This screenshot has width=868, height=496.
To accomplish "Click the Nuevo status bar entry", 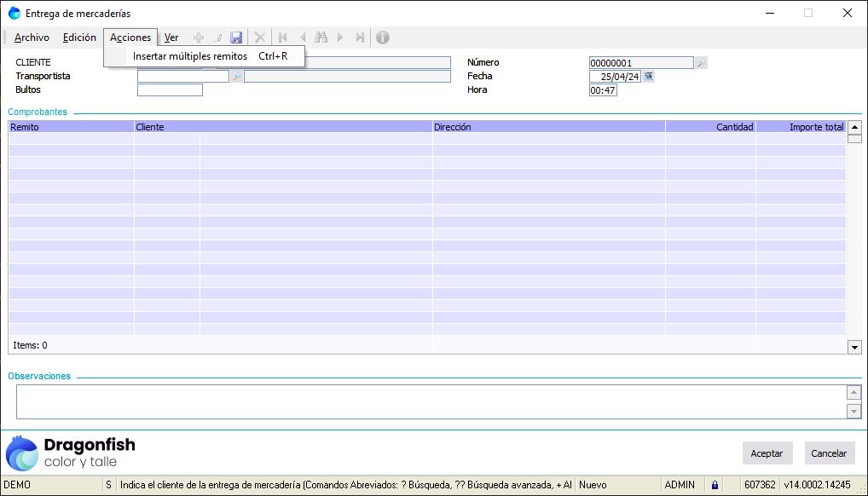I will 593,485.
